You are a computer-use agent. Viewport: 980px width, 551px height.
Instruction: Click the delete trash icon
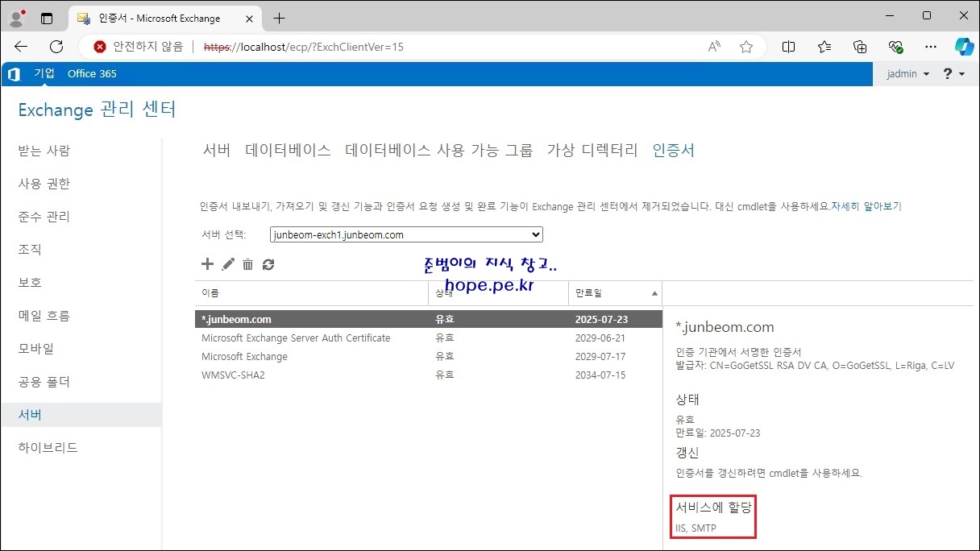[248, 264]
